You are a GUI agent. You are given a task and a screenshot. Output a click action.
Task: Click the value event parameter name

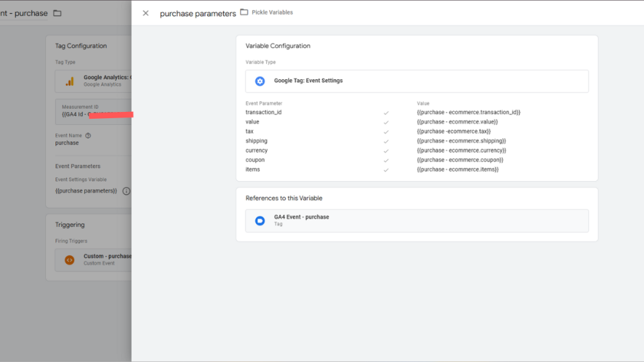(x=252, y=122)
